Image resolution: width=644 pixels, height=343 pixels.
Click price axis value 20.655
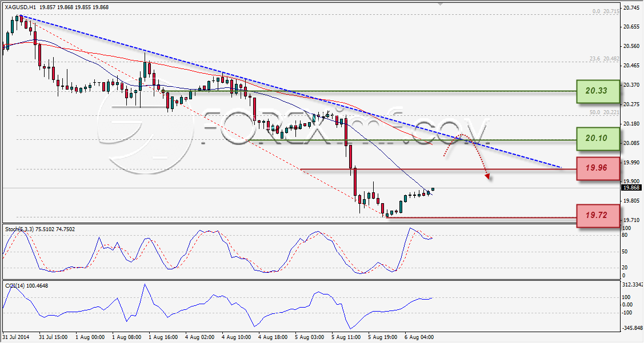pos(631,27)
